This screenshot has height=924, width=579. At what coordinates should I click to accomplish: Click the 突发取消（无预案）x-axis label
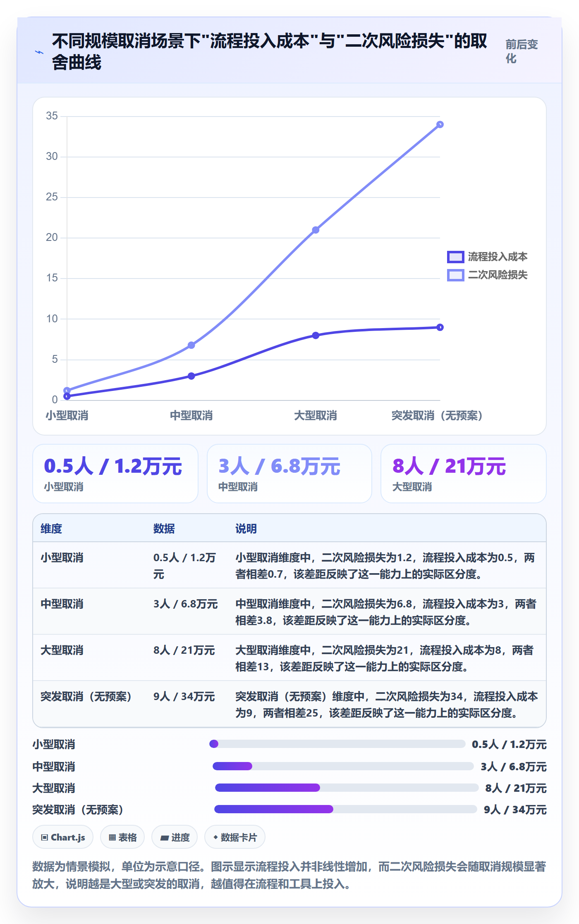437,415
